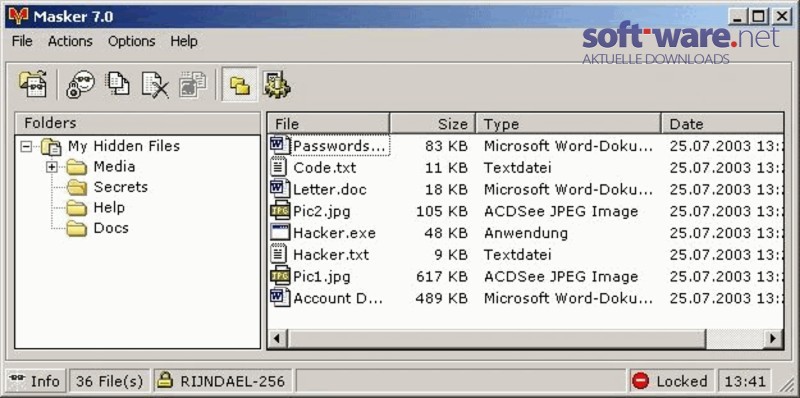Click the 36 File(s) status entry
This screenshot has width=800, height=398.
(x=109, y=381)
